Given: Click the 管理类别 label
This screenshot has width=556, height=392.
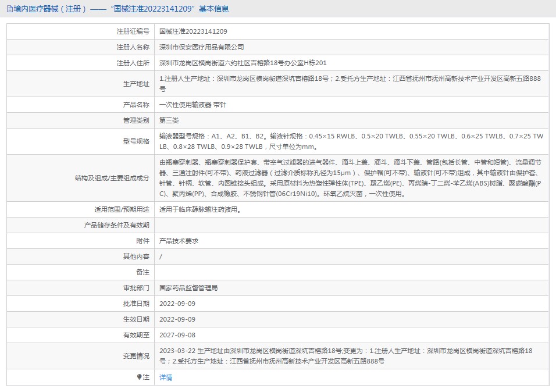Looking at the screenshot, I should click(x=136, y=120).
